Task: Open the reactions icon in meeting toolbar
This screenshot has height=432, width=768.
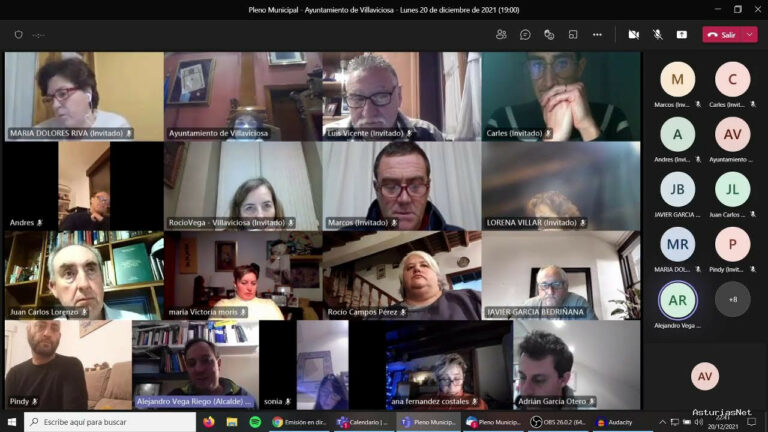Action: 549,34
